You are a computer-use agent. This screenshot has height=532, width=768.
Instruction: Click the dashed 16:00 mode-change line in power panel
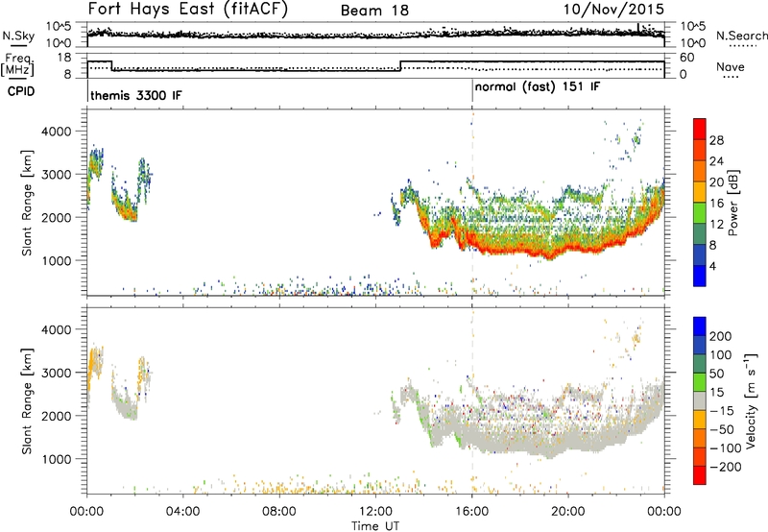pos(472,203)
